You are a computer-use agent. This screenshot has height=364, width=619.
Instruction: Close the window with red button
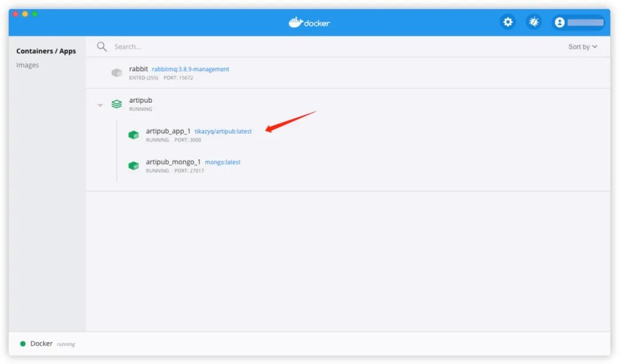tap(15, 14)
